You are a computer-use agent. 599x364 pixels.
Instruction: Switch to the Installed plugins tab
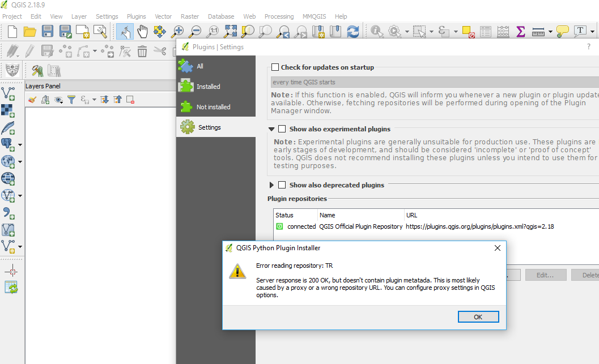coord(216,87)
